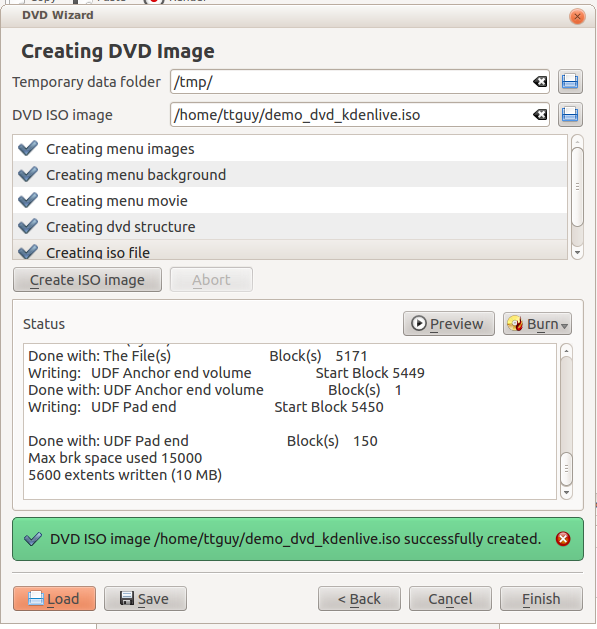Click the checkmark beside Creating menu images
This screenshot has width=597, height=629.
[x=28, y=148]
